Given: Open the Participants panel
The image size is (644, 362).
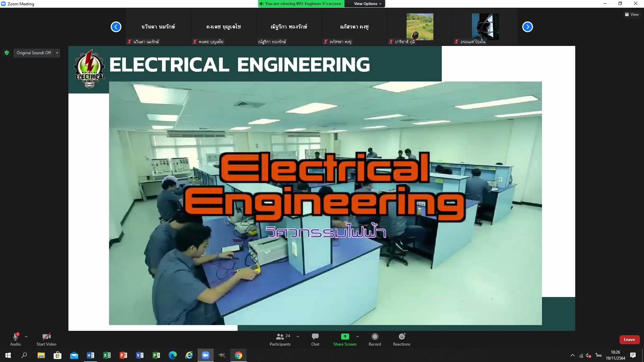Looking at the screenshot, I should 280,339.
